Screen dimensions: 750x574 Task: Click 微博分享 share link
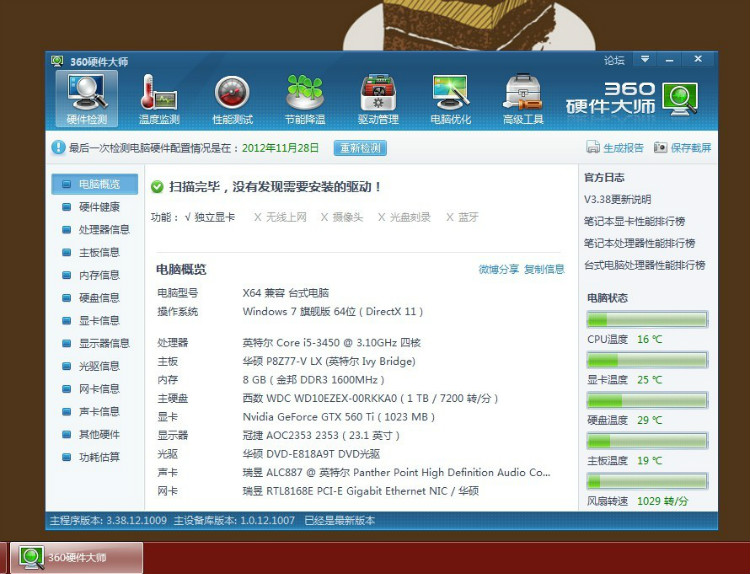click(498, 269)
